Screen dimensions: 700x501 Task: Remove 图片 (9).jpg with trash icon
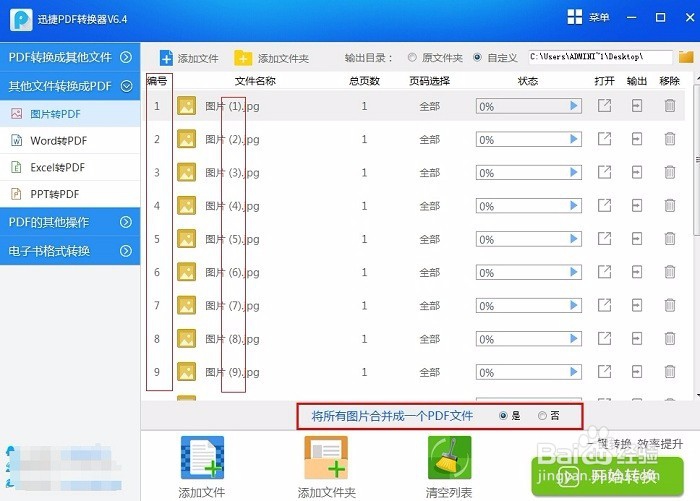click(670, 372)
